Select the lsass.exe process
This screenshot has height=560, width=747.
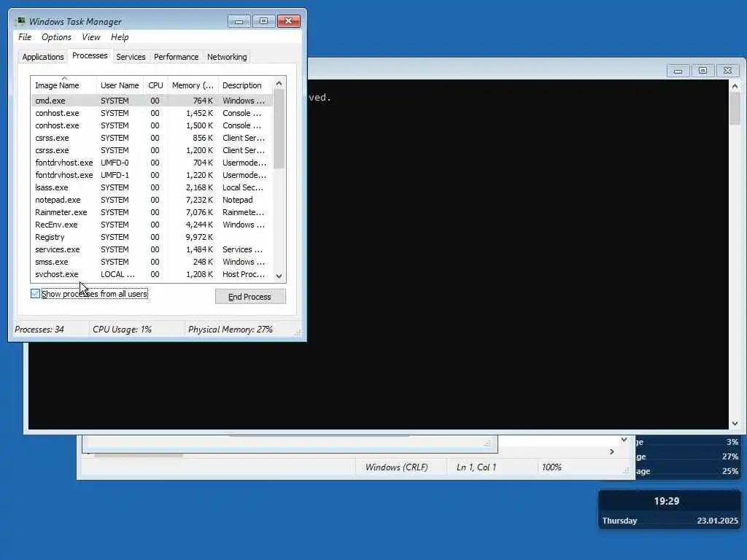pyautogui.click(x=152, y=187)
